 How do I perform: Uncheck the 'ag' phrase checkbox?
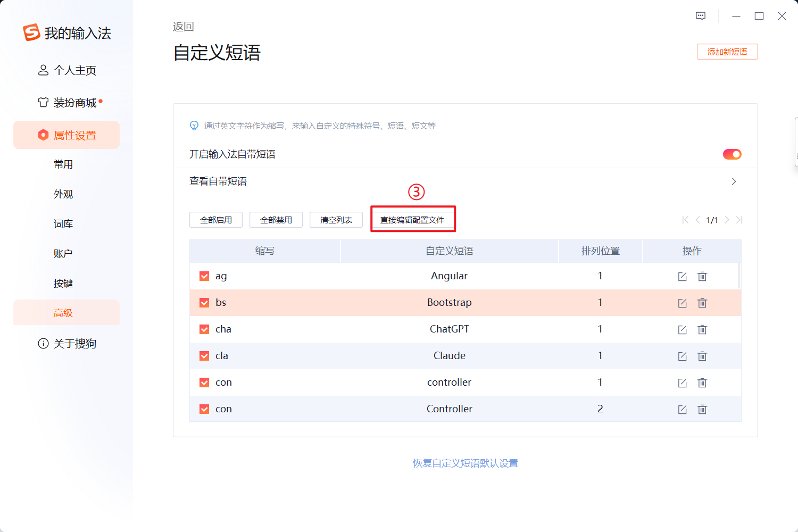(x=204, y=276)
